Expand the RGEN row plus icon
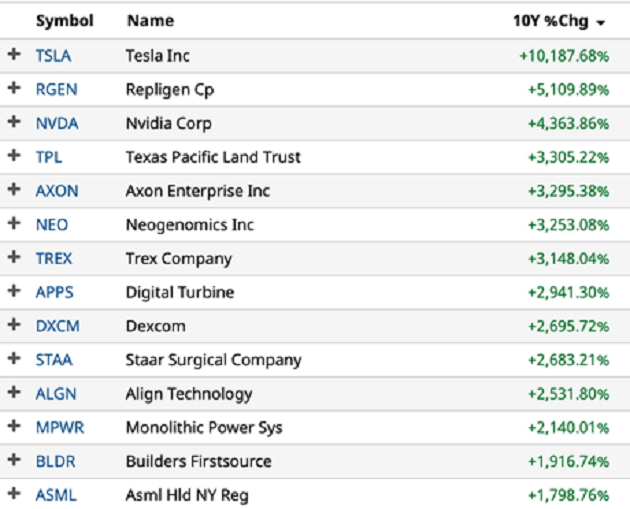The image size is (630, 509). click(14, 89)
